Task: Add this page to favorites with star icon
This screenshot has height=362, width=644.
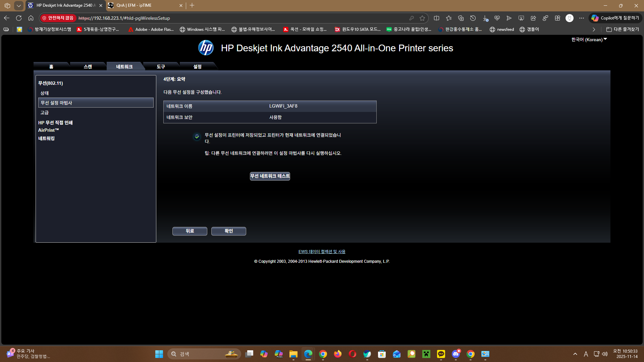Action: click(x=422, y=18)
